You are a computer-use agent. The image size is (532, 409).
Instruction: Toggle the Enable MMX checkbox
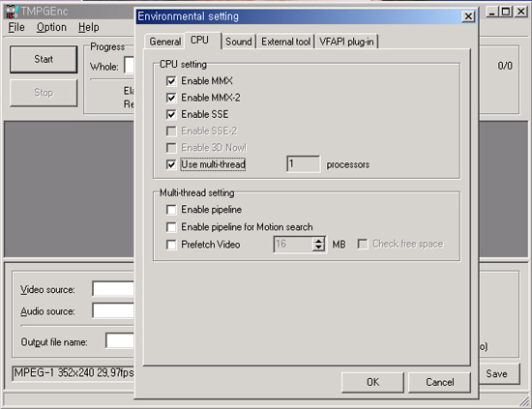(x=171, y=81)
